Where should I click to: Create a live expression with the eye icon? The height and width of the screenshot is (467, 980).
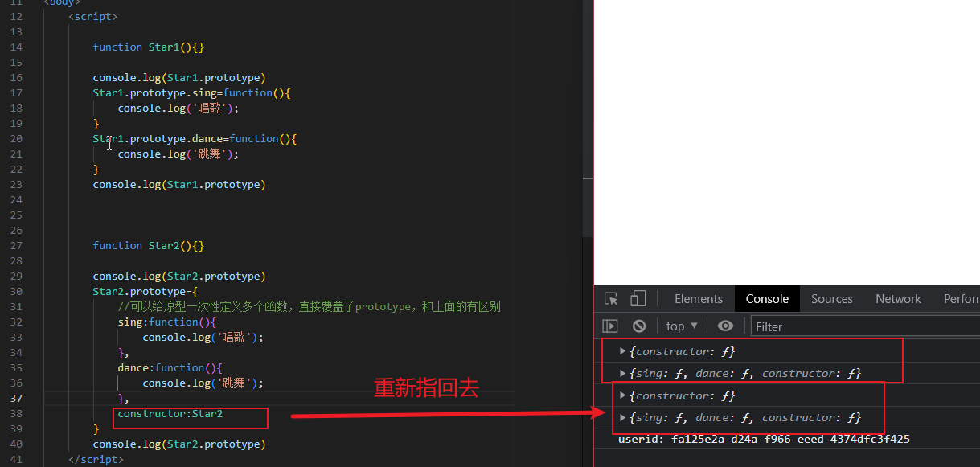[x=725, y=326]
